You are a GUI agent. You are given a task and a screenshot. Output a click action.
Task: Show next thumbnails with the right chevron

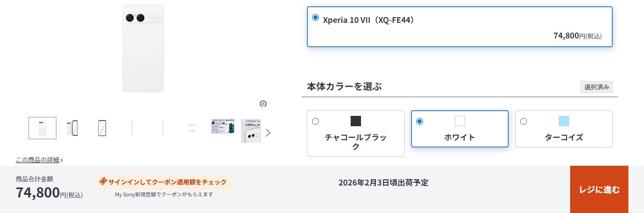point(268,132)
